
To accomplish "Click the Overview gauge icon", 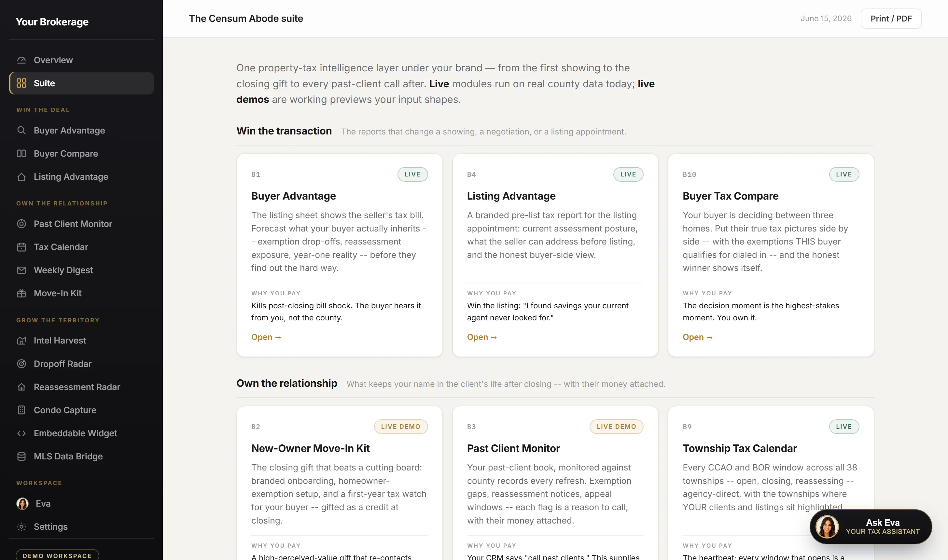I will click(21, 60).
